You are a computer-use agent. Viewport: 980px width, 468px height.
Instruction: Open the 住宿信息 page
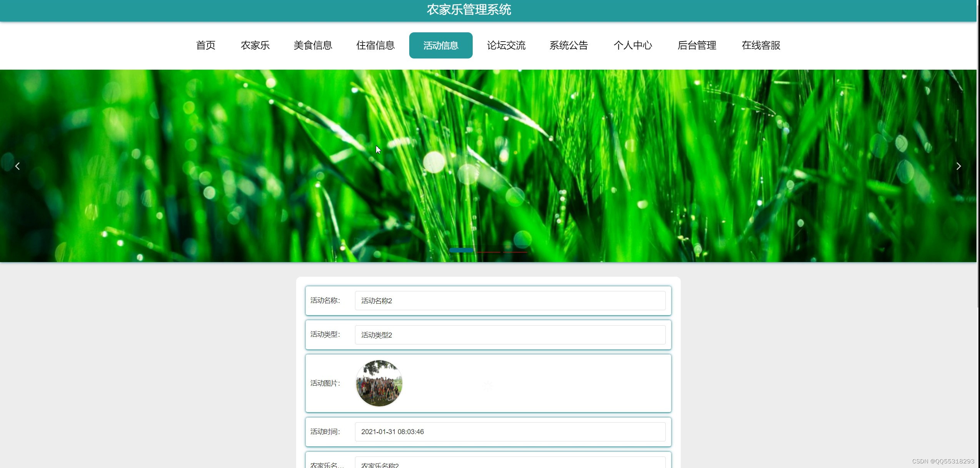(375, 45)
